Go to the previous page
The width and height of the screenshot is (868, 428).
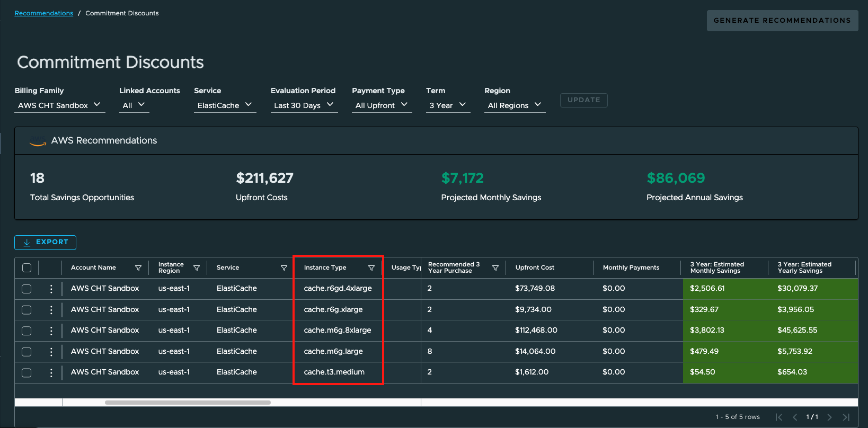pos(795,417)
